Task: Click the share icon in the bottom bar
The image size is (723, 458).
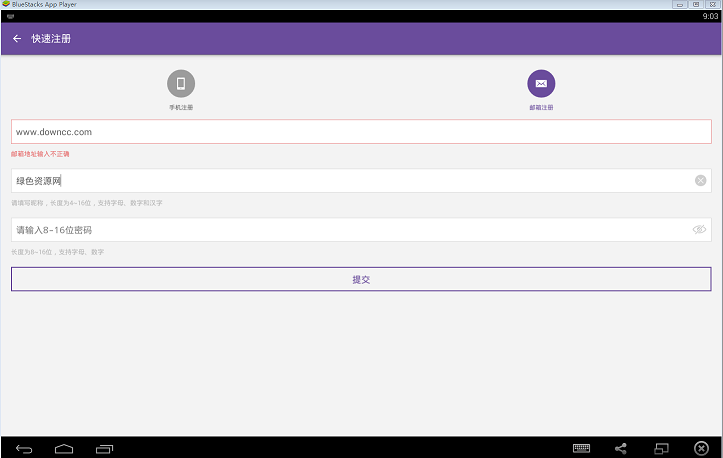Action: click(621, 448)
